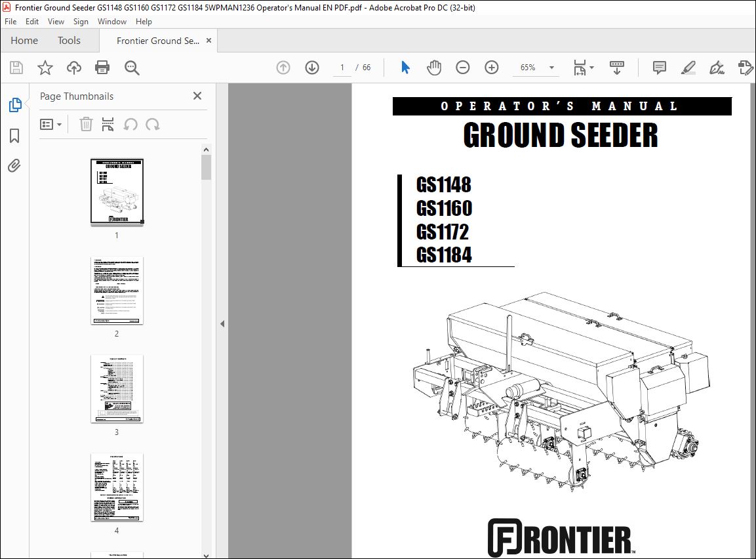Viewport: 756px width, 559px height.
Task: Select the Frontier Ground Se... document tab
Action: tap(157, 41)
